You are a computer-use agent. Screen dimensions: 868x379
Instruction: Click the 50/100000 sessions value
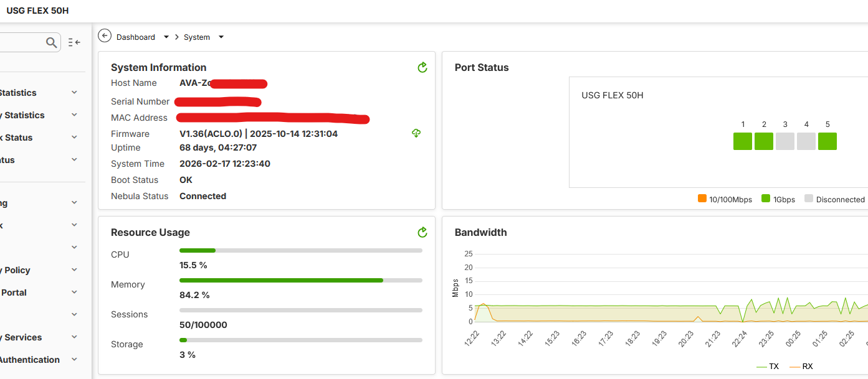tap(203, 325)
